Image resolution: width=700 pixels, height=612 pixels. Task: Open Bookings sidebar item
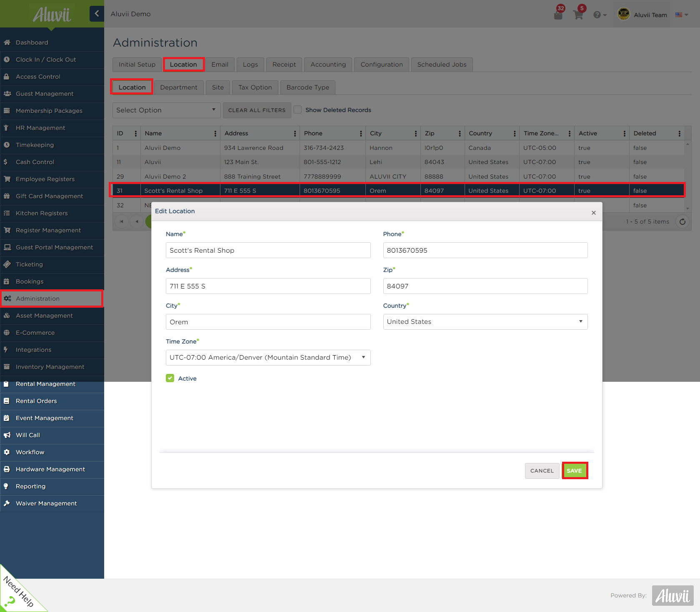(x=52, y=281)
